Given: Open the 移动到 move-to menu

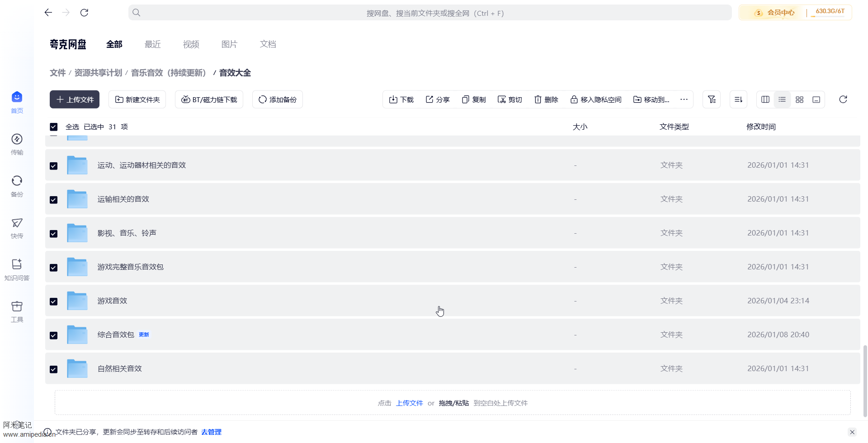Looking at the screenshot, I should coord(651,99).
